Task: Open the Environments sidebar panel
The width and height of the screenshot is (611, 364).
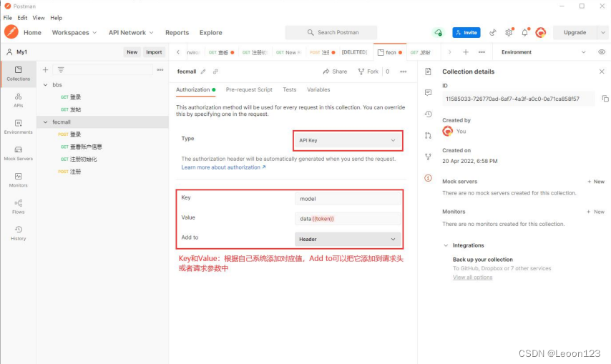Action: pyautogui.click(x=19, y=127)
